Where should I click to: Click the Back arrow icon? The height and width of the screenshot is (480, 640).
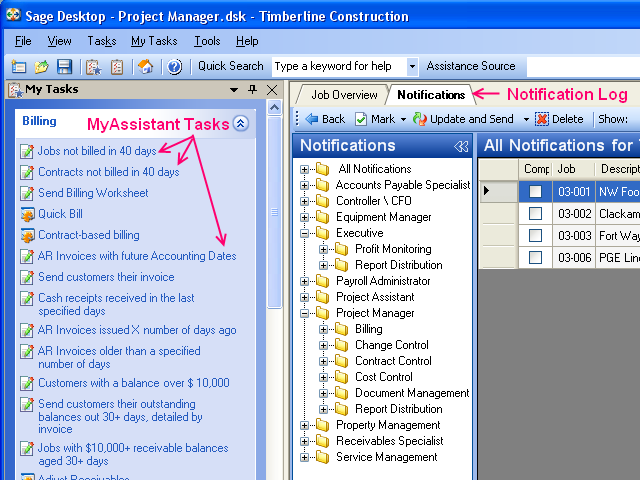coord(312,119)
